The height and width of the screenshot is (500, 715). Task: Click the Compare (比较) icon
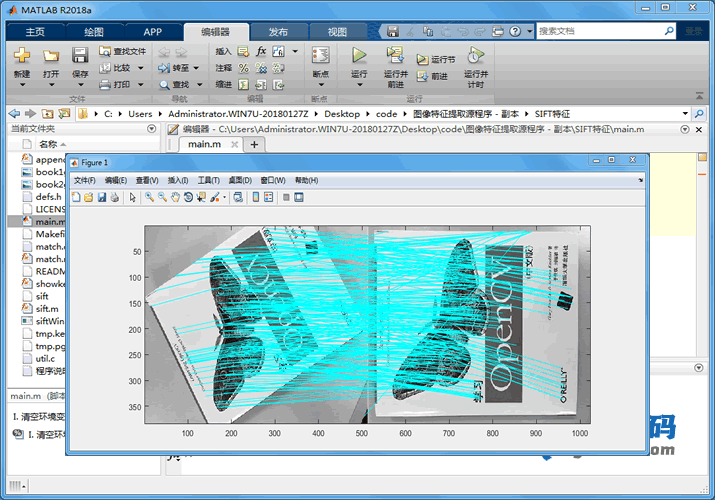tap(105, 68)
